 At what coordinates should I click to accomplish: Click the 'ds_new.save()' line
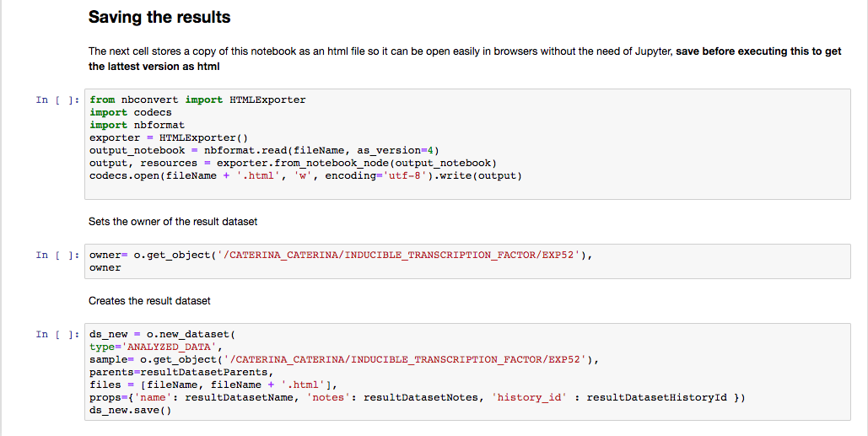point(130,410)
